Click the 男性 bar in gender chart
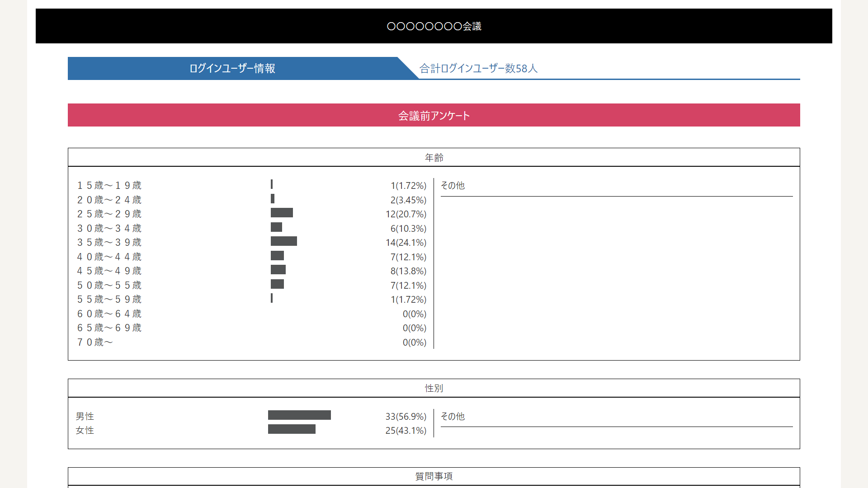Viewport: 868px width, 488px height. click(x=299, y=415)
